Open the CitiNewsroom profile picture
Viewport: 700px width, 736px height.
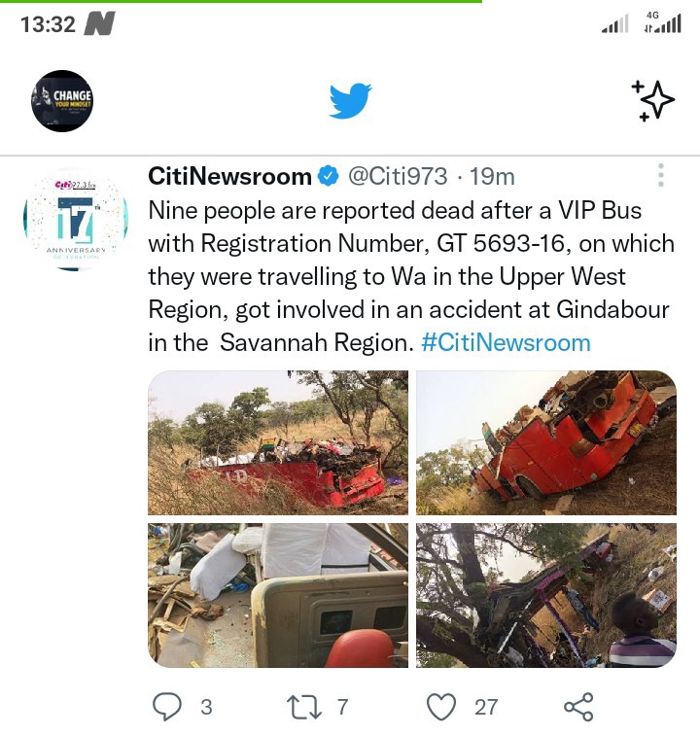pyautogui.click(x=76, y=219)
